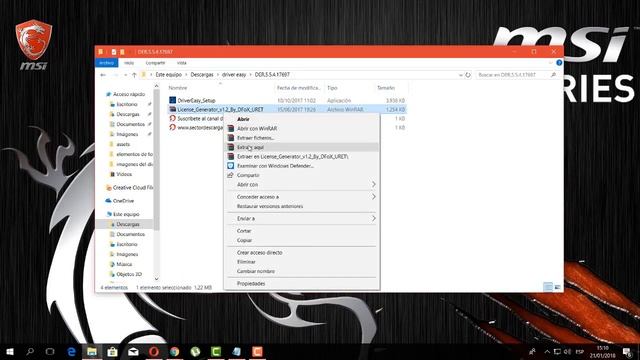Select Cortar in the context menu

(x=302, y=231)
